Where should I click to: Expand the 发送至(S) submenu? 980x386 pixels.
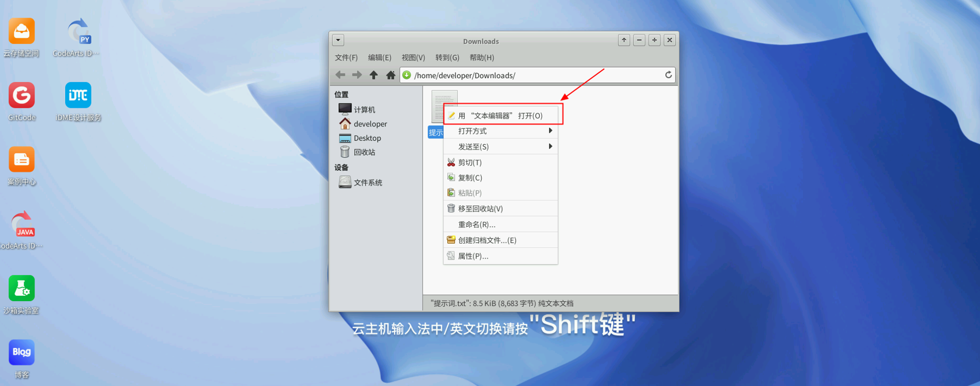[x=500, y=147]
